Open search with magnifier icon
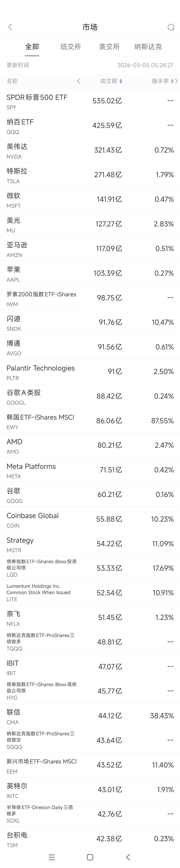The width and height of the screenshot is (180, 868). [171, 27]
